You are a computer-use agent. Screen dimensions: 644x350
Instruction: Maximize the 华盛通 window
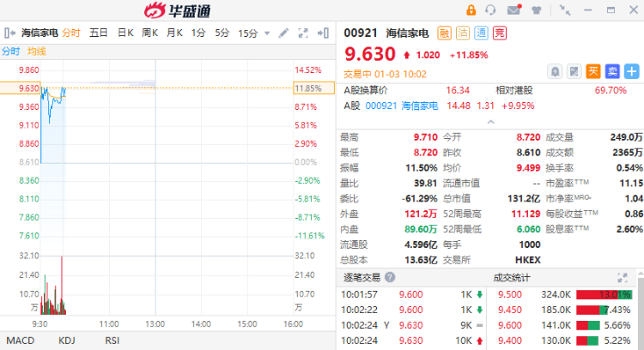tap(611, 10)
